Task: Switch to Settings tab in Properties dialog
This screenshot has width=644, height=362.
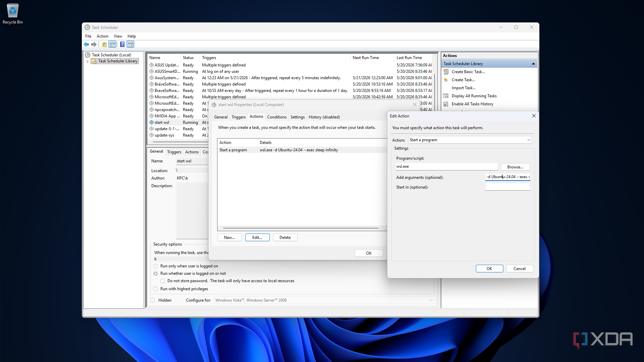Action: point(297,117)
